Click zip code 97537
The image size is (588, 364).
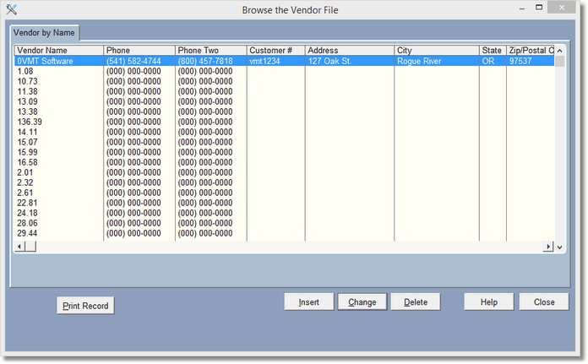(520, 61)
